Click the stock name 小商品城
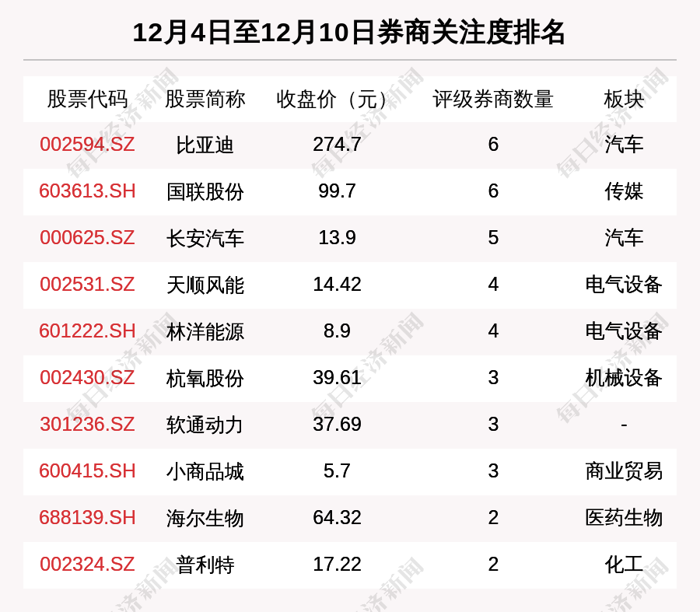 (205, 471)
